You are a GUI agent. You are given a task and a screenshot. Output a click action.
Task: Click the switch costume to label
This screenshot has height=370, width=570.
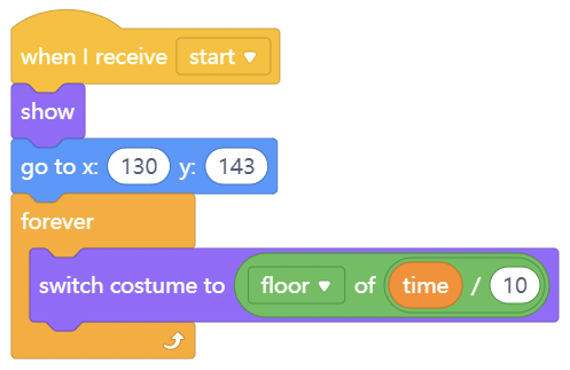(132, 286)
